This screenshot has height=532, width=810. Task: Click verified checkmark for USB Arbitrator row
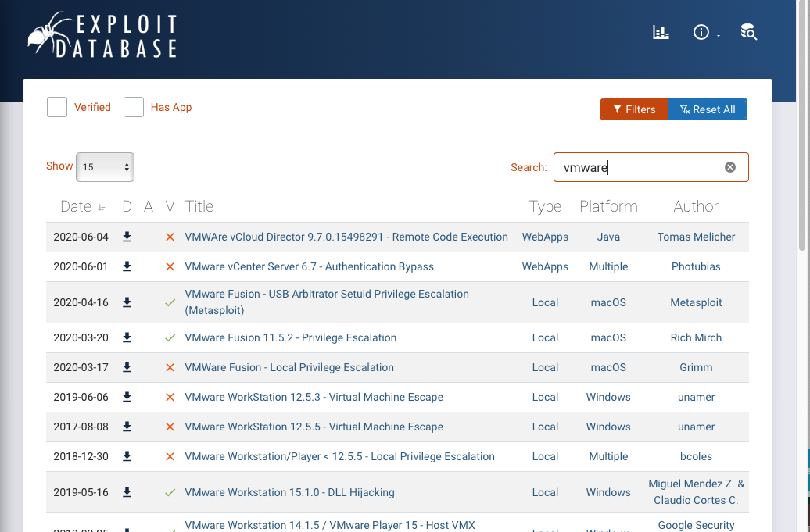tap(170, 303)
